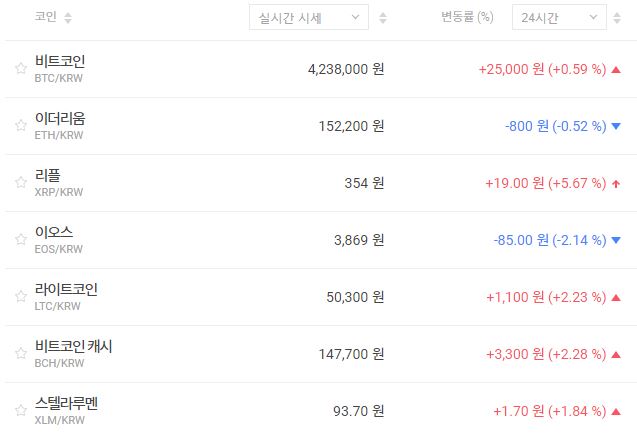Mark Litecoin as favorite via star

click(x=20, y=297)
